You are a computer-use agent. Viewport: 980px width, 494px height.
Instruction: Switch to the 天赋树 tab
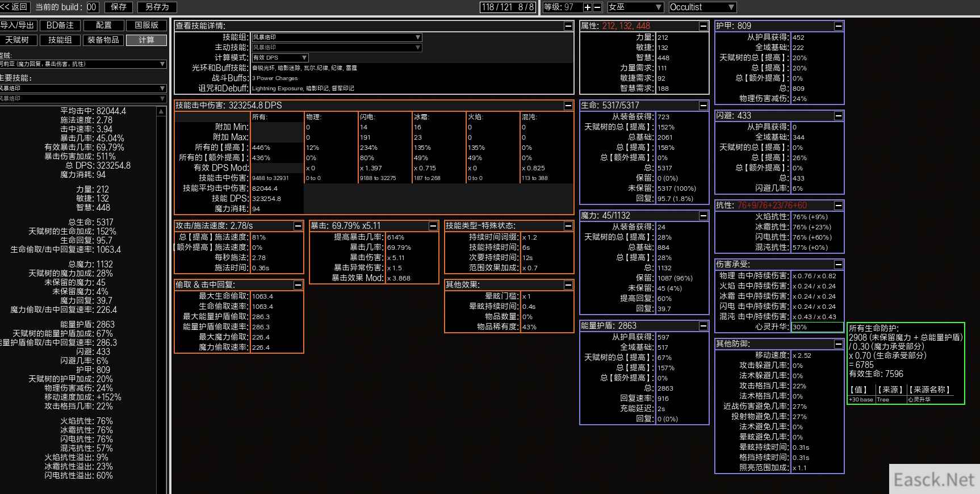pyautogui.click(x=18, y=40)
